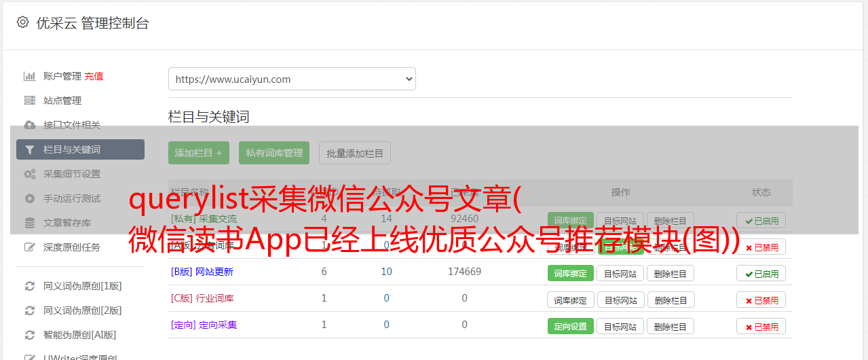Click the red 充值 link
868x360 pixels.
coord(94,76)
